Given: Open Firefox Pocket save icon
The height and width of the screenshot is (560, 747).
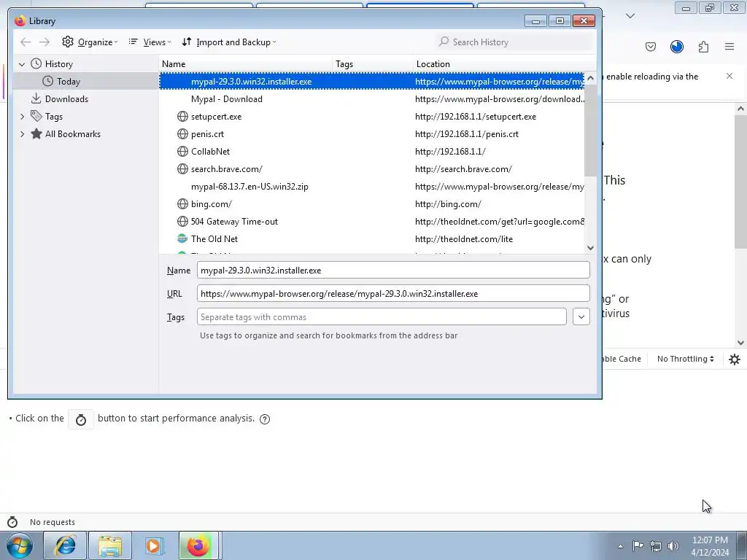Looking at the screenshot, I should (x=651, y=47).
